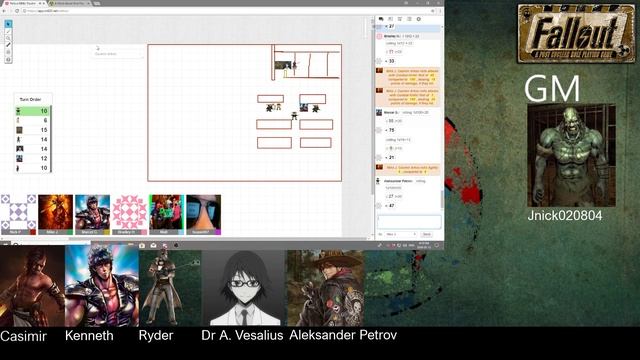
Task: Open the camera app in Windows taskbar
Action: 142,245
